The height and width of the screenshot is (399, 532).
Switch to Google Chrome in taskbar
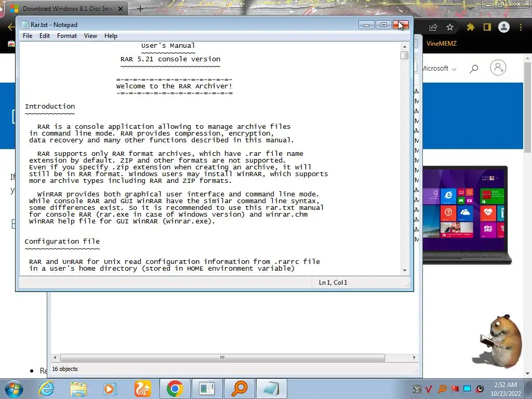tap(175, 389)
